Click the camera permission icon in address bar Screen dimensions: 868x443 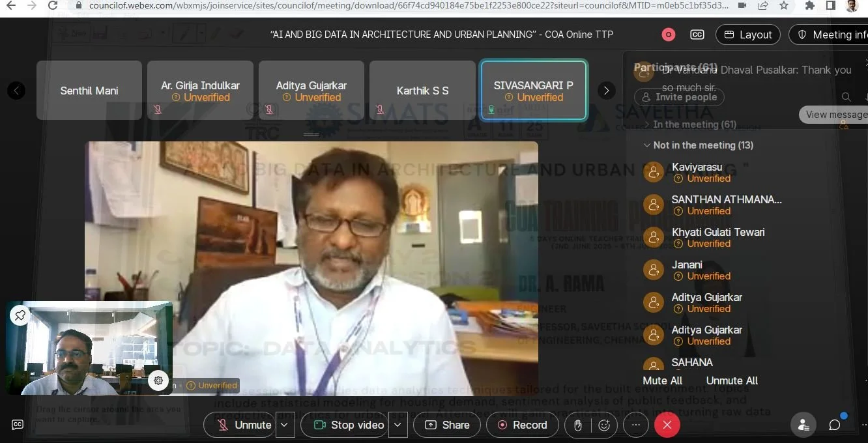pyautogui.click(x=742, y=5)
